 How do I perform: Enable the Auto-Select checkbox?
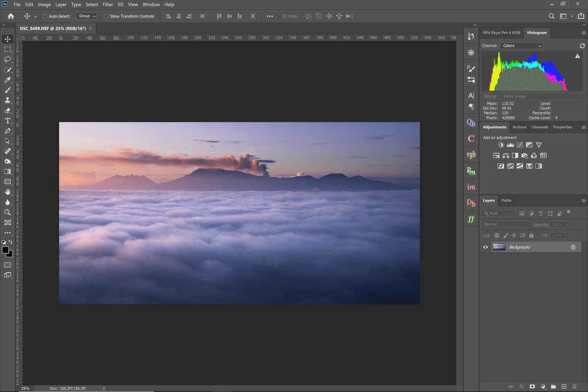[x=45, y=16]
